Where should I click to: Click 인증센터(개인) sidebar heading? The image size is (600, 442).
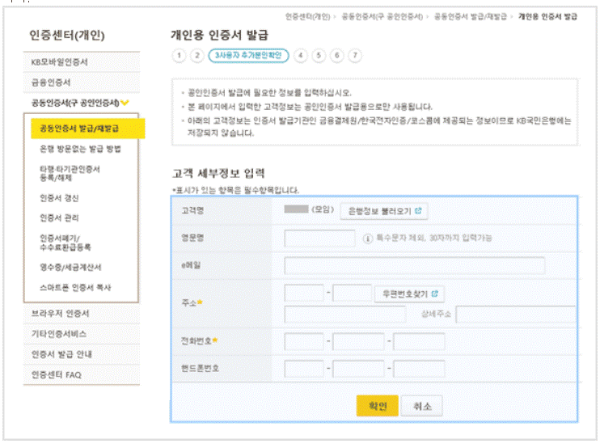point(67,35)
